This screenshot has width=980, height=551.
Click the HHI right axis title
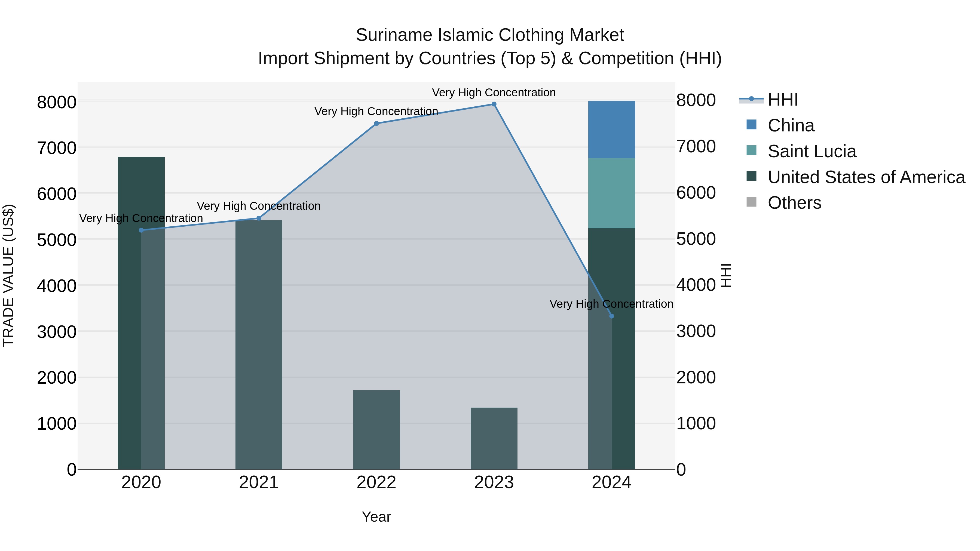pos(726,275)
